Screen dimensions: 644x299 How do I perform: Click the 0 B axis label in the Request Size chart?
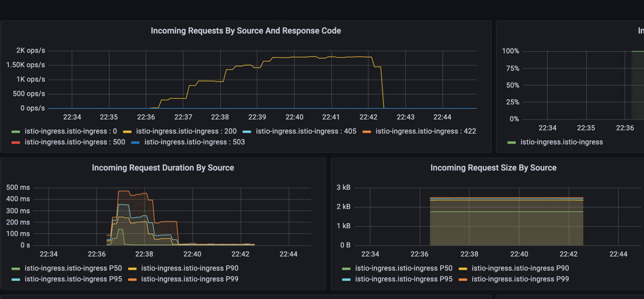tap(344, 245)
